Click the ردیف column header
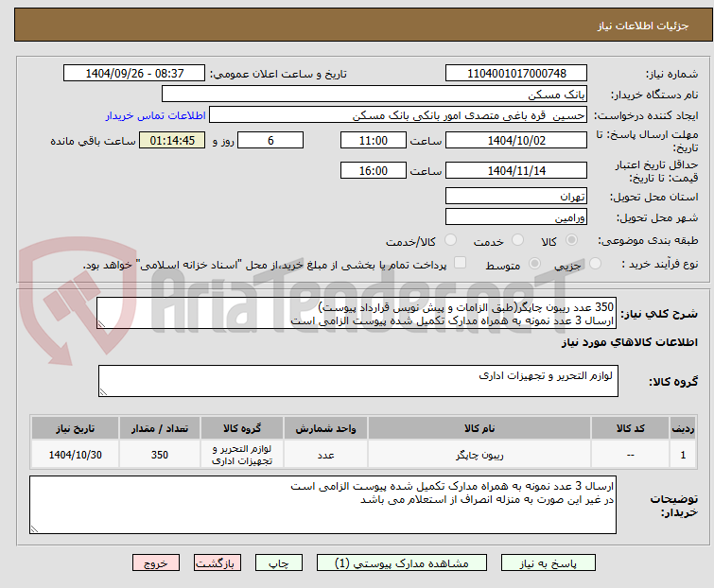The image size is (714, 588). (683, 428)
